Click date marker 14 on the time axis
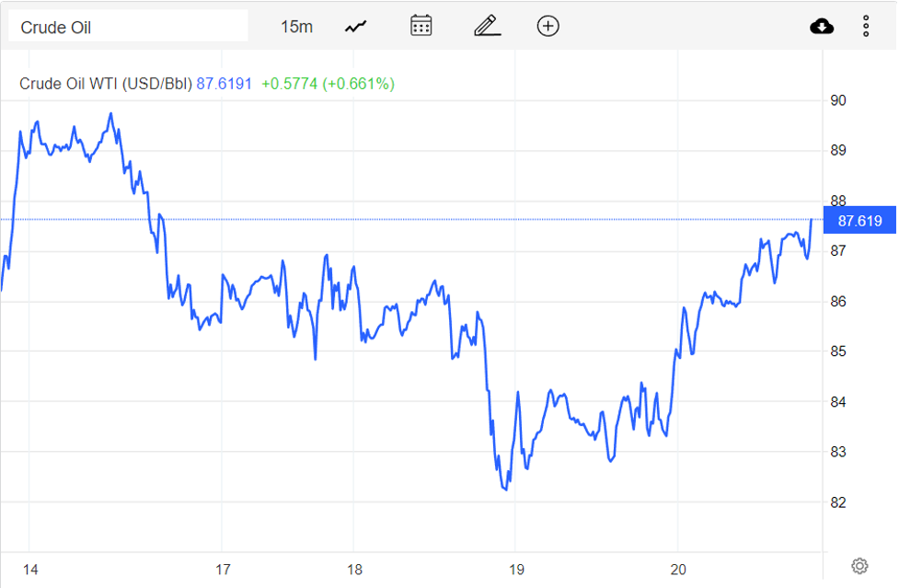 click(30, 570)
